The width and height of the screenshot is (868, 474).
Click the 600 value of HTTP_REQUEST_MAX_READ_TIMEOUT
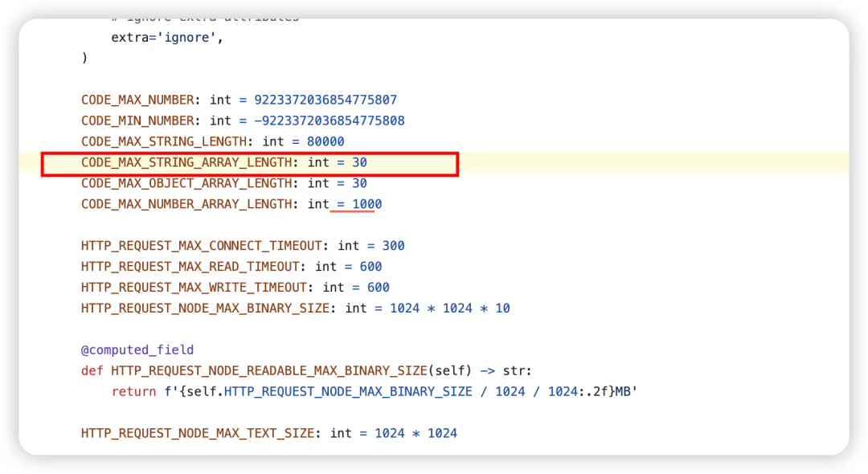[371, 267]
